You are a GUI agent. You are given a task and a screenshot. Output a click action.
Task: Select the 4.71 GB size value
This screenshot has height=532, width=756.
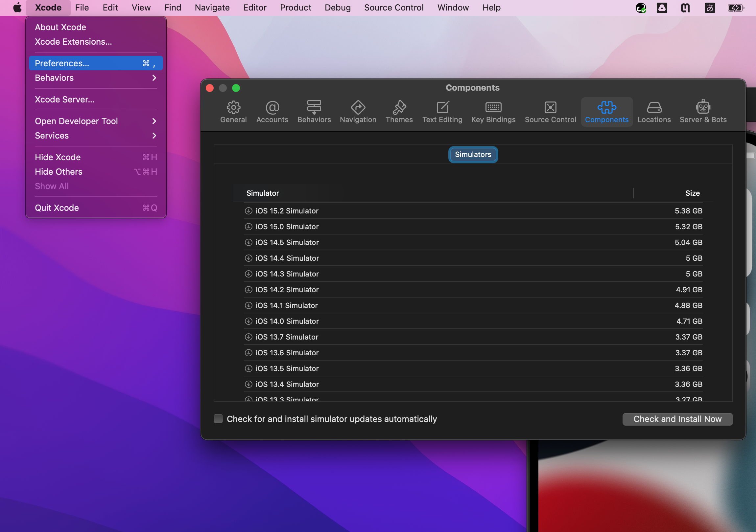tap(689, 321)
